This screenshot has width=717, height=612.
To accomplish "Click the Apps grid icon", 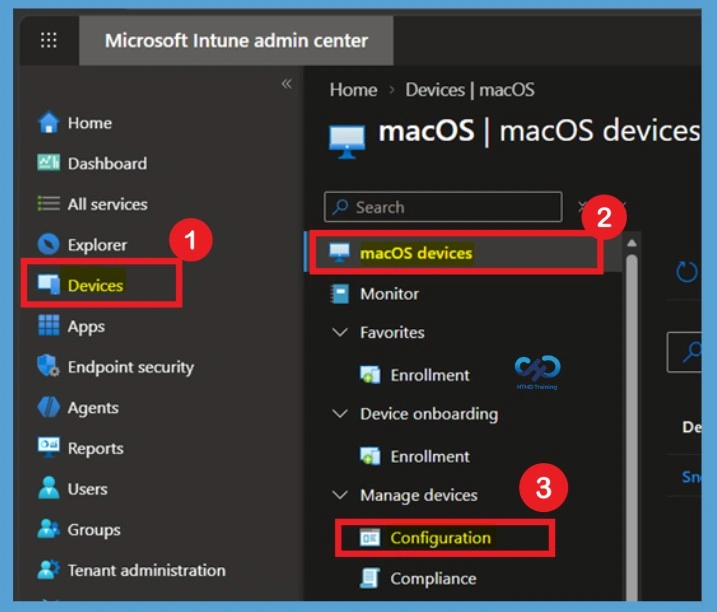I will click(x=48, y=325).
